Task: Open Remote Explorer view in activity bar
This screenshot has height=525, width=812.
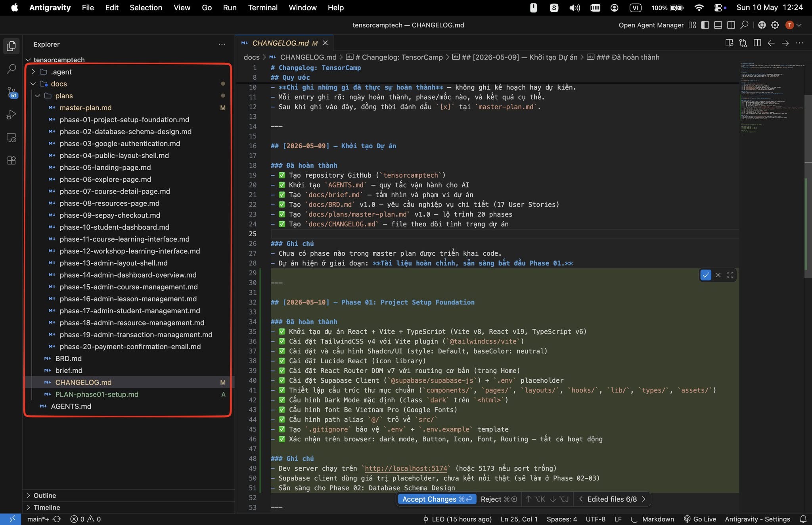Action: click(x=11, y=138)
